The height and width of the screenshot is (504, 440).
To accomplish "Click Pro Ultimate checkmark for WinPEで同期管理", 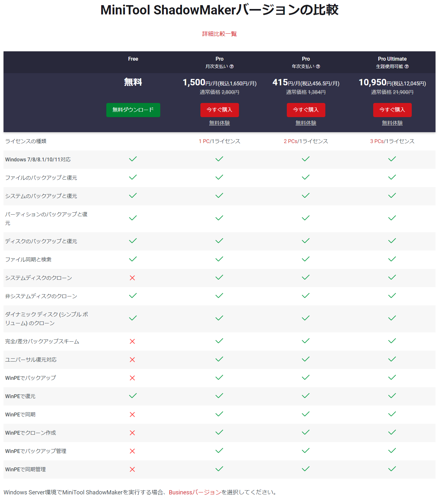I will [392, 469].
